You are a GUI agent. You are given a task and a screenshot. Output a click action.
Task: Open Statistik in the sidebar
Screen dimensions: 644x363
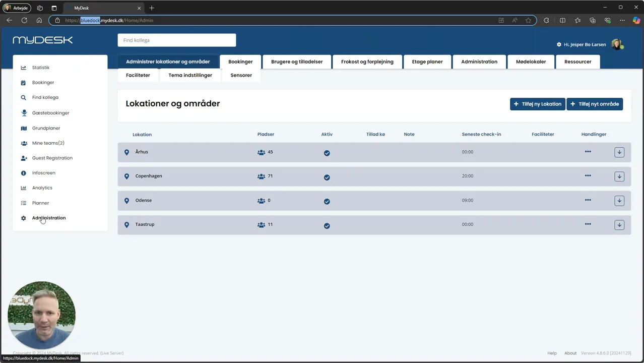pos(40,68)
